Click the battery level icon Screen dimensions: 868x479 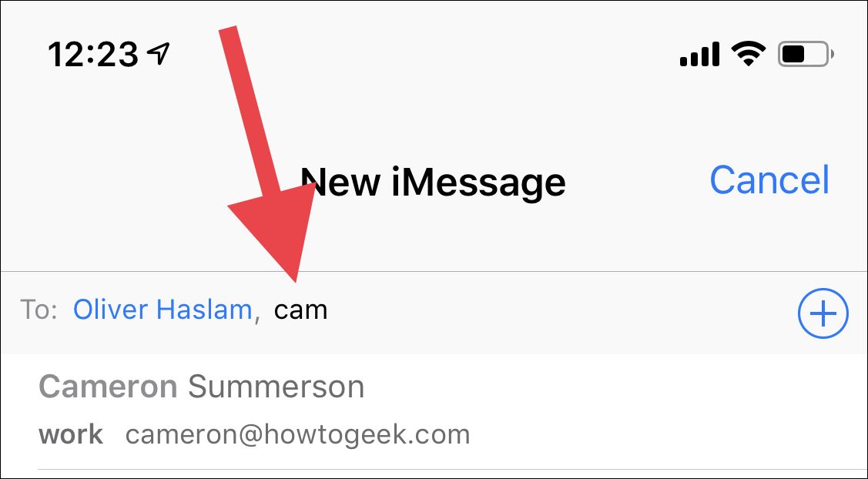(806, 54)
